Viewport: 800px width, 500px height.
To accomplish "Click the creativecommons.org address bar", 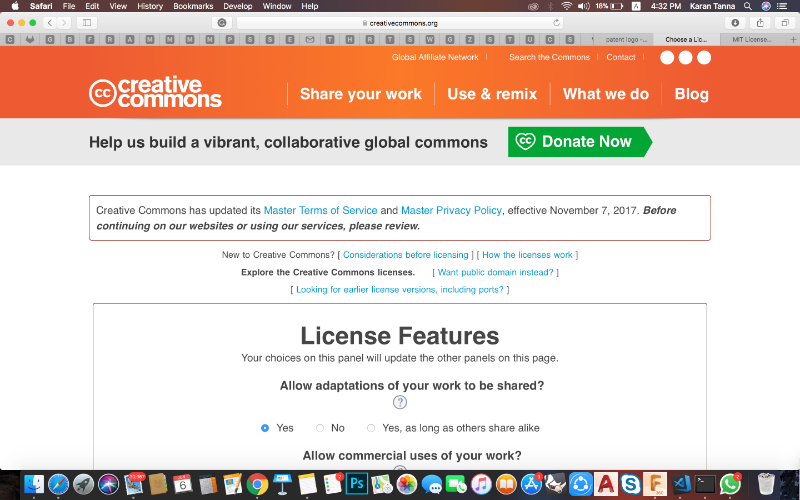I will pos(400,22).
